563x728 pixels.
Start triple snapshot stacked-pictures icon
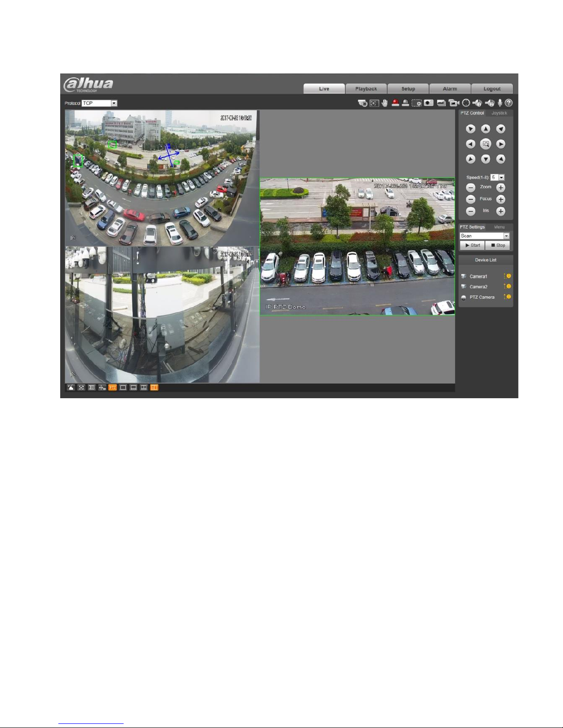(x=441, y=103)
